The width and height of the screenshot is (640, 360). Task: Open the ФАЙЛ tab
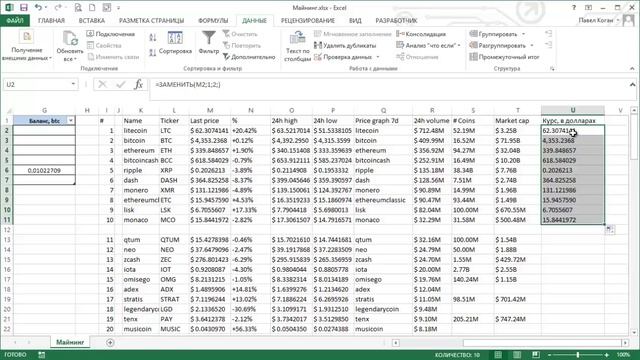coord(15,20)
